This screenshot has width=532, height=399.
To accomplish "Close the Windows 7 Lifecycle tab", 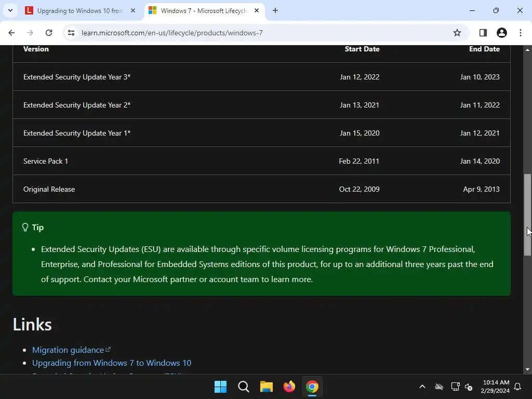I will [x=257, y=10].
